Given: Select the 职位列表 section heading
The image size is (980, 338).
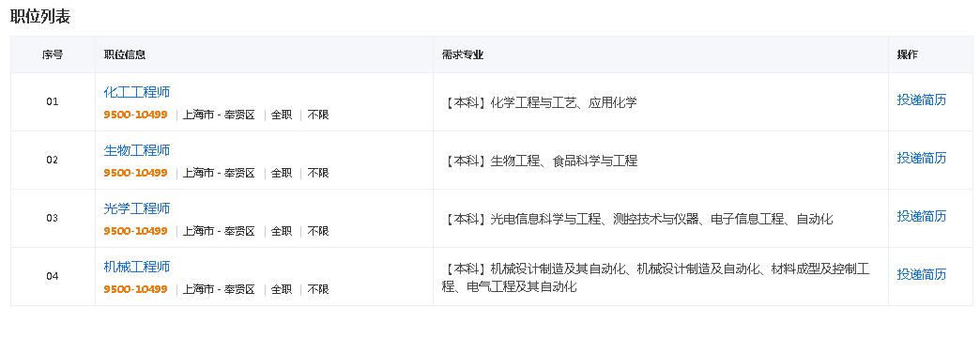Looking at the screenshot, I should [40, 17].
